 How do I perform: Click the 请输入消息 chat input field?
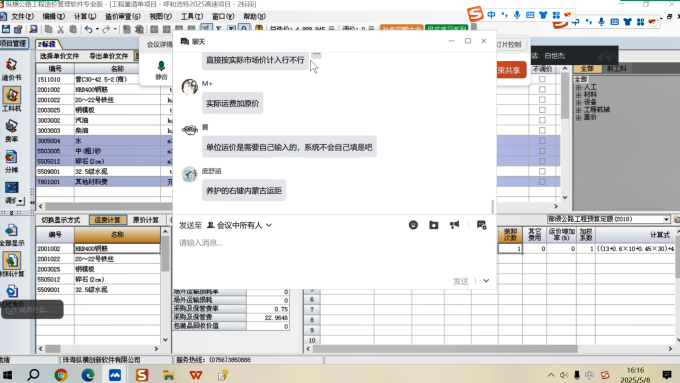[x=334, y=256]
